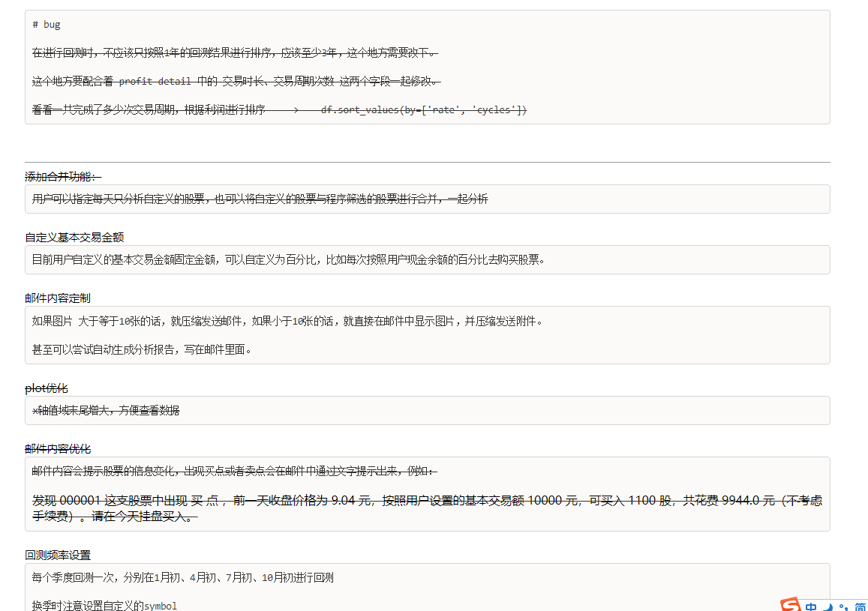The width and height of the screenshot is (868, 611).
Task: Click the "自定义基本交易金额" heading
Action: (x=74, y=237)
